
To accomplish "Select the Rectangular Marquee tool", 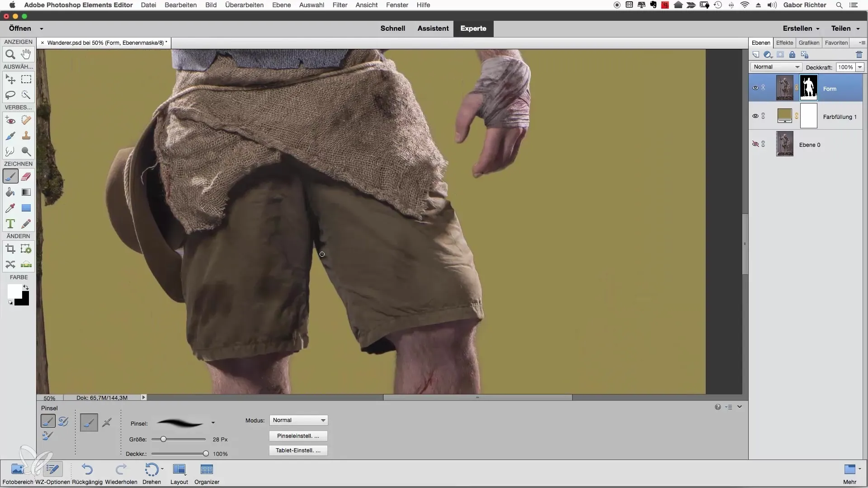I will tap(26, 80).
